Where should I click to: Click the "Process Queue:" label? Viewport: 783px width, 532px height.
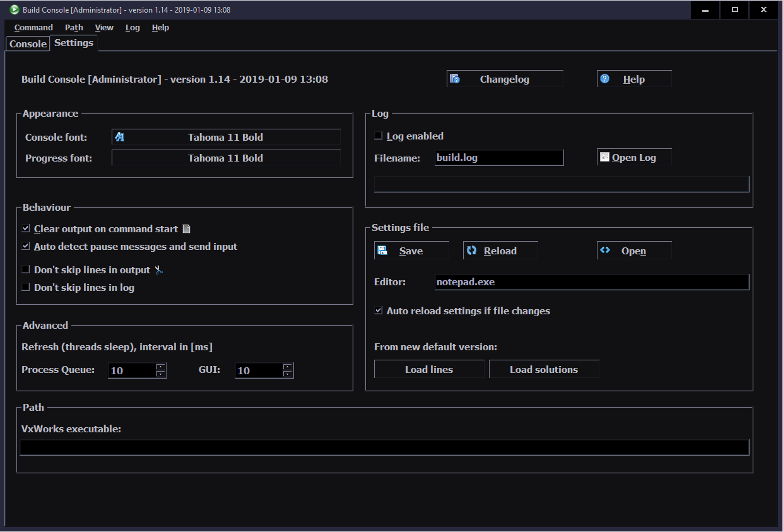pos(58,369)
